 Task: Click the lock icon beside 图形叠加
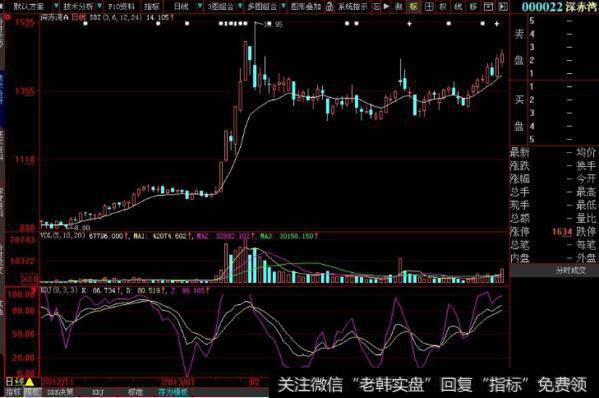(330, 6)
